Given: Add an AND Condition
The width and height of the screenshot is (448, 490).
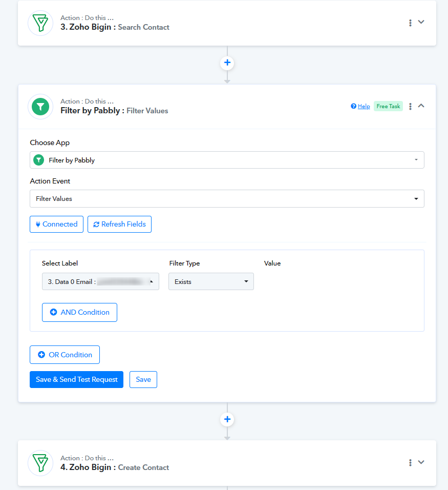Looking at the screenshot, I should pos(79,312).
